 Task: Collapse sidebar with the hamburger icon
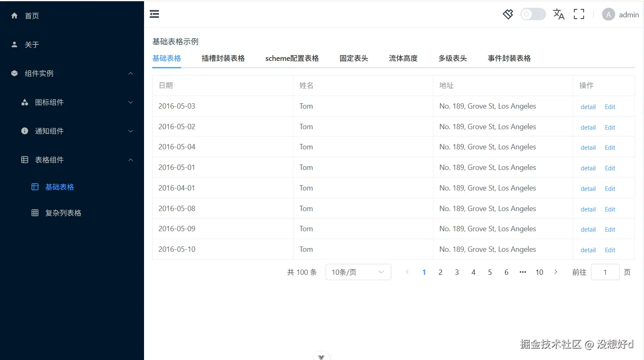(154, 14)
